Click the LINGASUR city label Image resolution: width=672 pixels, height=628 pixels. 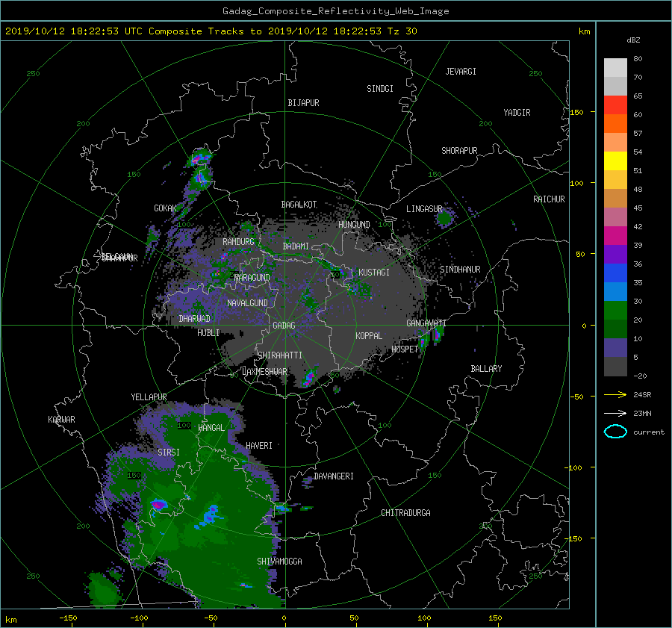point(424,209)
